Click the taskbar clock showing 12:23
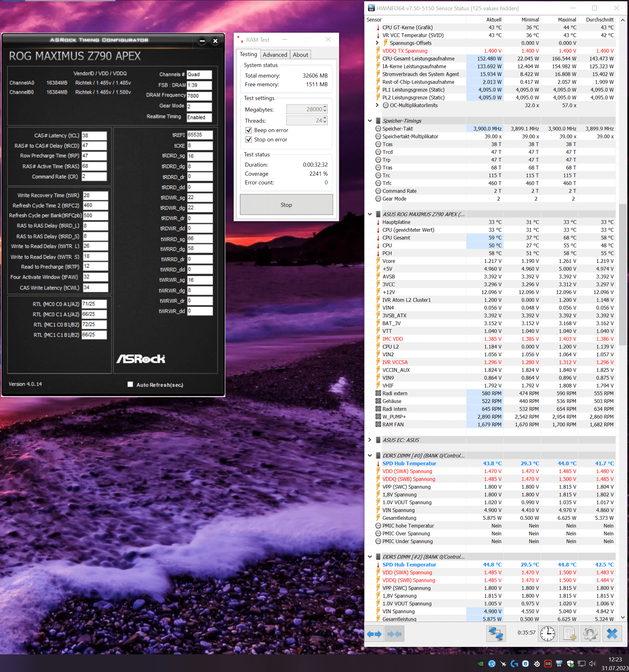This screenshot has width=629, height=672. click(614, 664)
